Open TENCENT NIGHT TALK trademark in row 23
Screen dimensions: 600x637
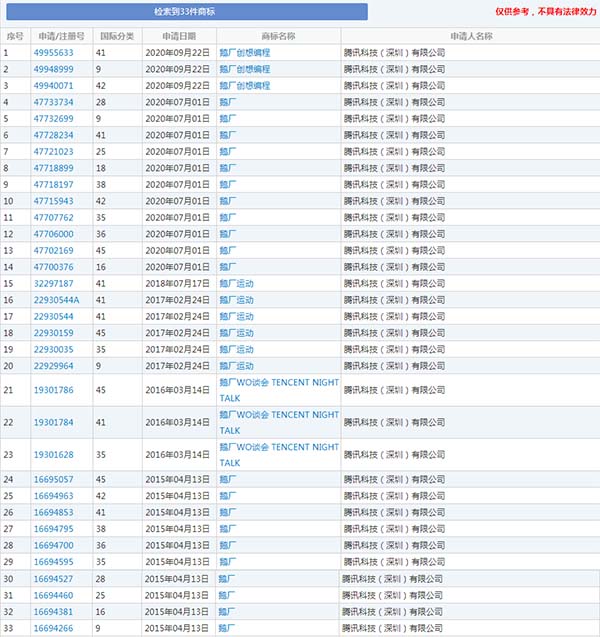(x=279, y=455)
